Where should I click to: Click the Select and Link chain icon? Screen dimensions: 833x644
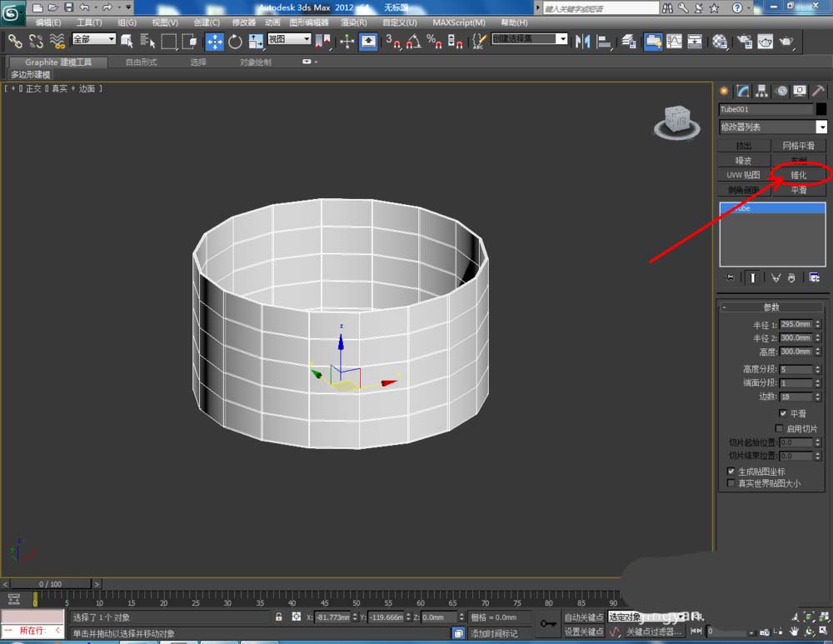tap(15, 41)
